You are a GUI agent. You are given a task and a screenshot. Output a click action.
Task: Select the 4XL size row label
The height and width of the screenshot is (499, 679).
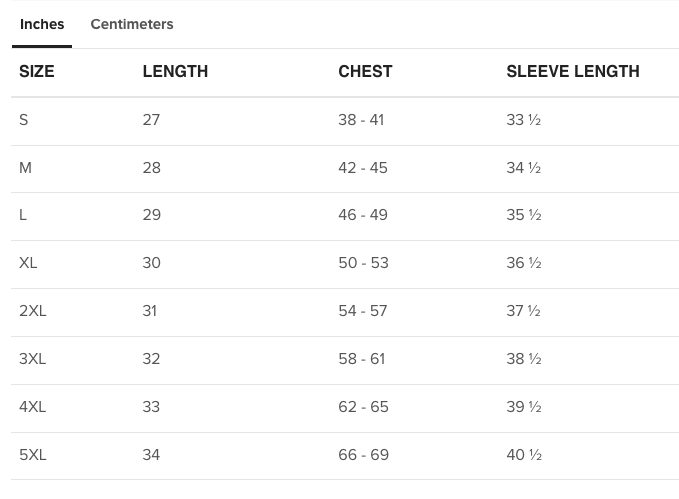coord(32,407)
